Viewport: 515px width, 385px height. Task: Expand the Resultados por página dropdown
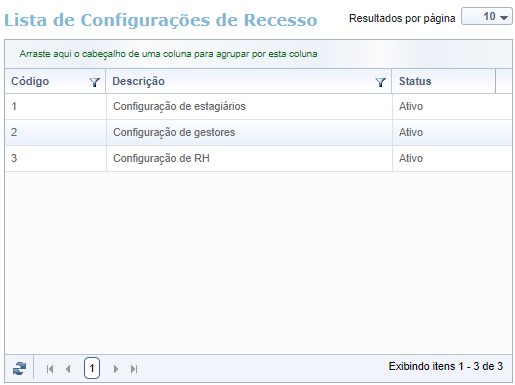pyautogui.click(x=487, y=16)
